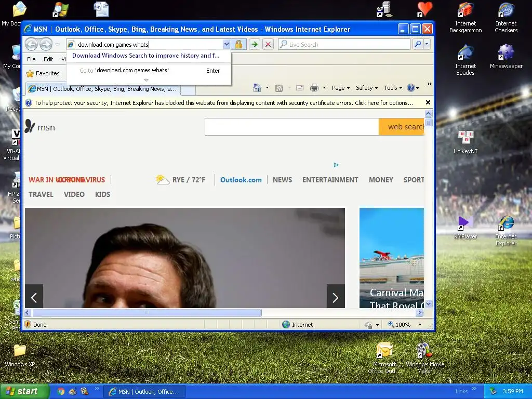Open the Outlook.com link

click(241, 180)
